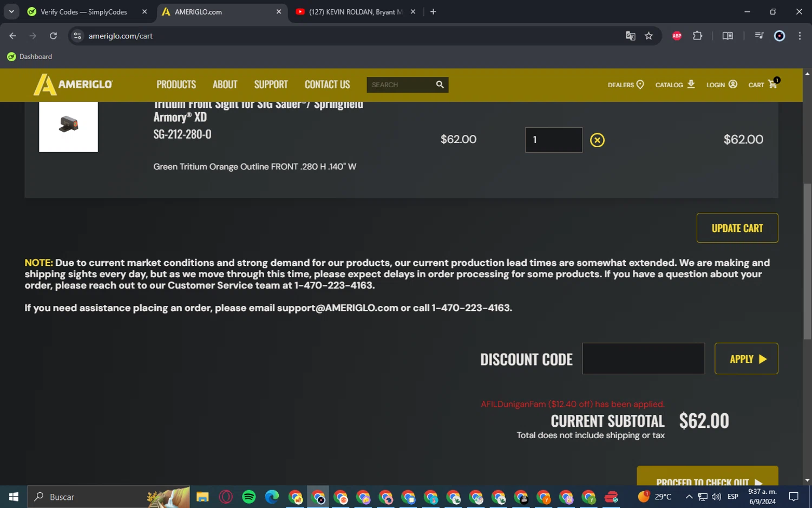The height and width of the screenshot is (508, 812).
Task: Click the ESP language indicator
Action: pyautogui.click(x=733, y=497)
